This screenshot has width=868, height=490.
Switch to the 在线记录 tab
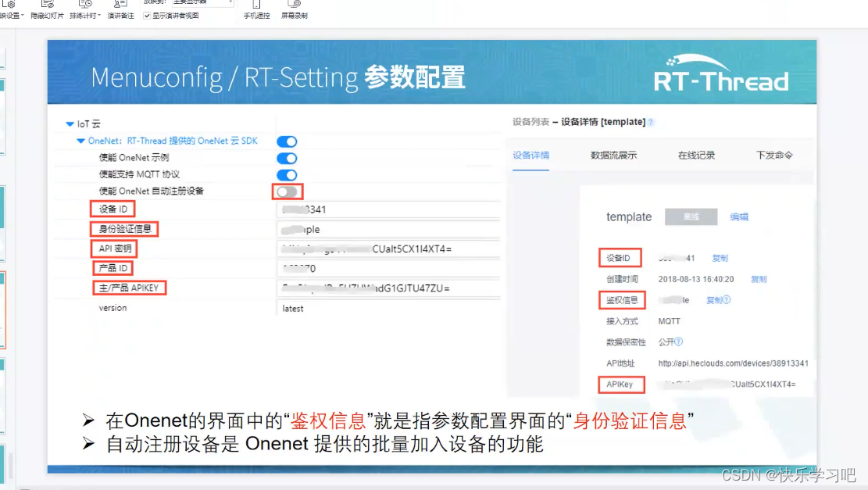pyautogui.click(x=696, y=155)
